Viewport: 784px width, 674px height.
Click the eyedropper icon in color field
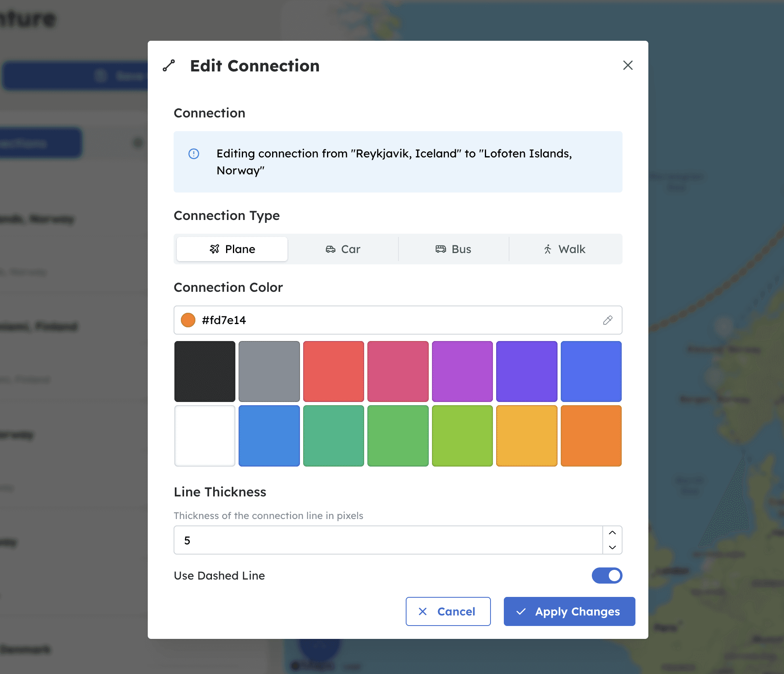pyautogui.click(x=608, y=320)
